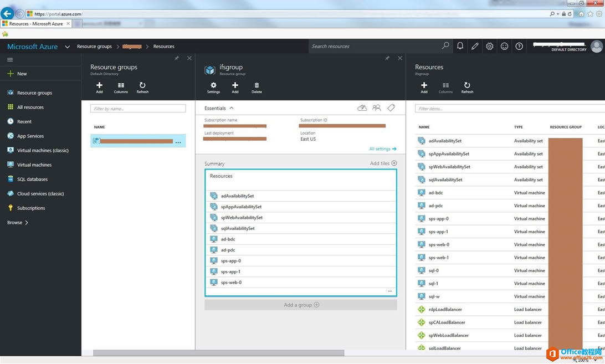Click the All settings link
Image resolution: width=605 pixels, height=364 pixels.
coord(382,149)
